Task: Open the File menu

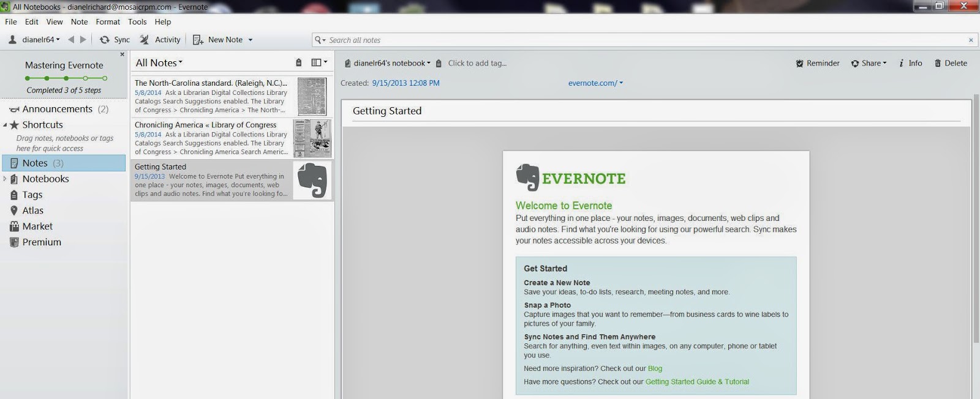Action: point(11,22)
